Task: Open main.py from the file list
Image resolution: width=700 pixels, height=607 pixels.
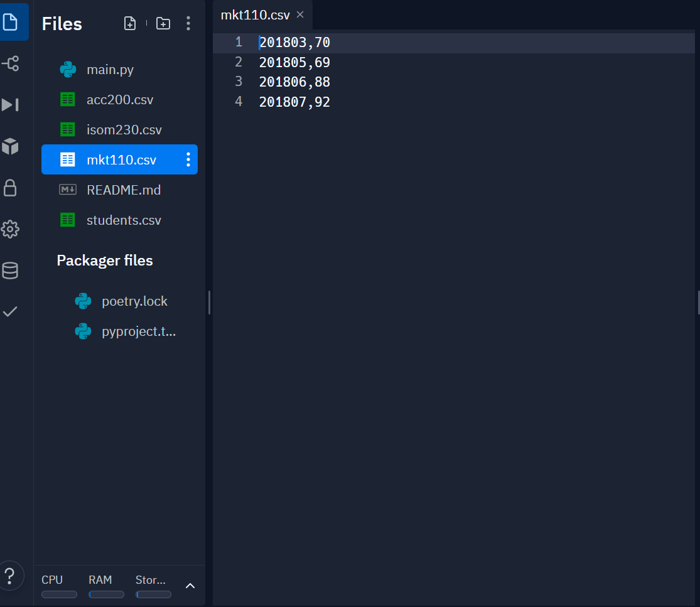Action: [x=110, y=69]
